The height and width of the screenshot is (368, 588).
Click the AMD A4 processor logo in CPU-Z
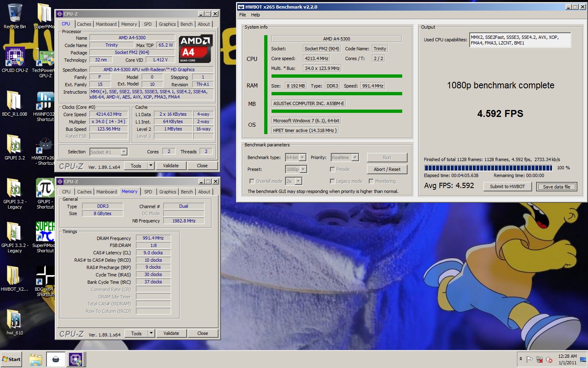[195, 49]
